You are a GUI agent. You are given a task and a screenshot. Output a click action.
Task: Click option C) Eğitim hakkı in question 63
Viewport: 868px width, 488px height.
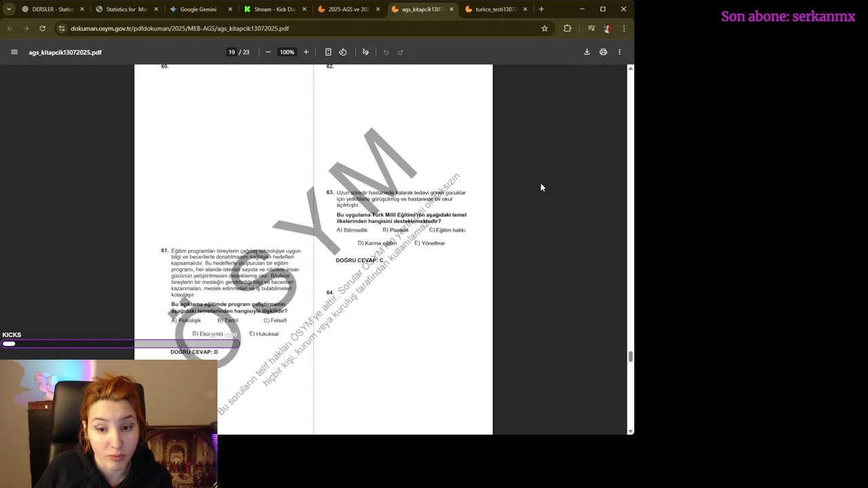447,230
